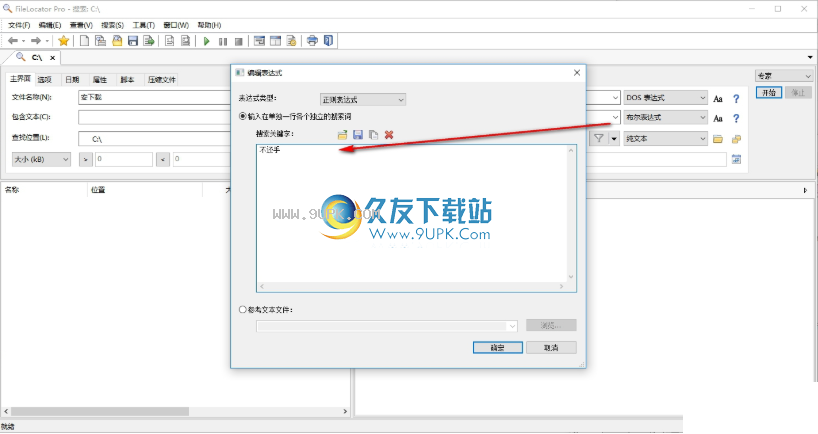Toggle case sensitivity Aa for file name
The width and height of the screenshot is (818, 434).
(718, 99)
